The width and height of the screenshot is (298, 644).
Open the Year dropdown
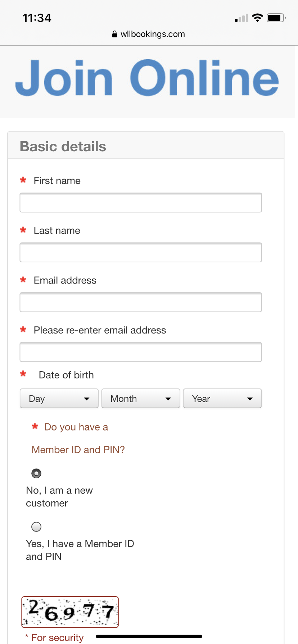pyautogui.click(x=222, y=399)
